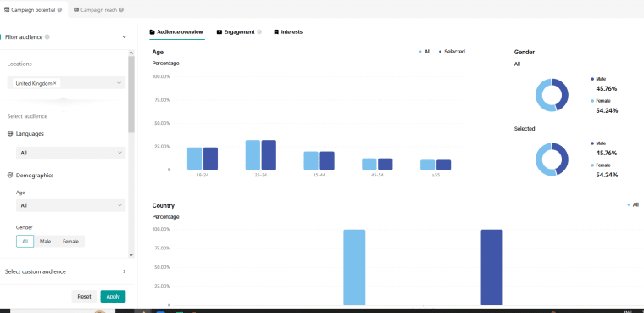
Task: Toggle Female legend under the Selected gender chart
Action: [x=601, y=165]
